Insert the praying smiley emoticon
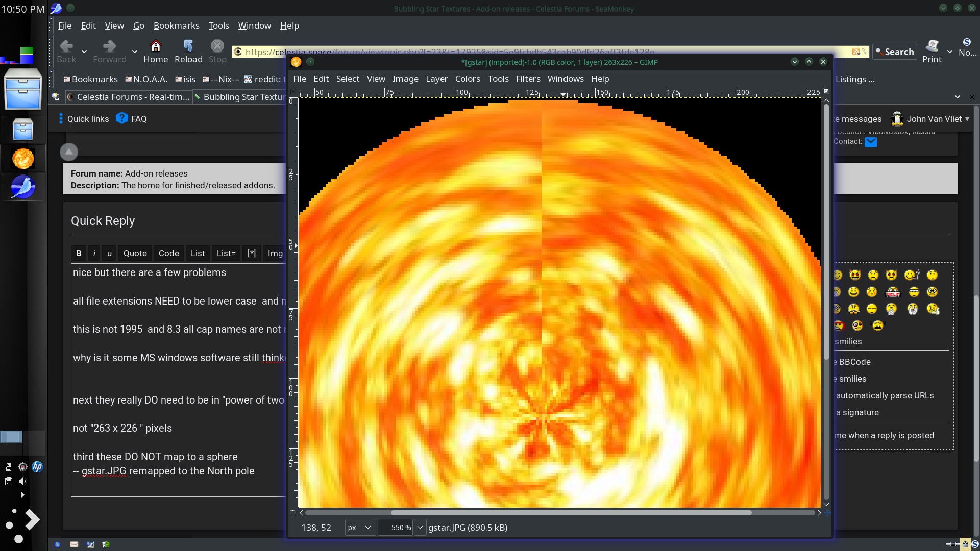Screen dimensions: 980x551 891,309
